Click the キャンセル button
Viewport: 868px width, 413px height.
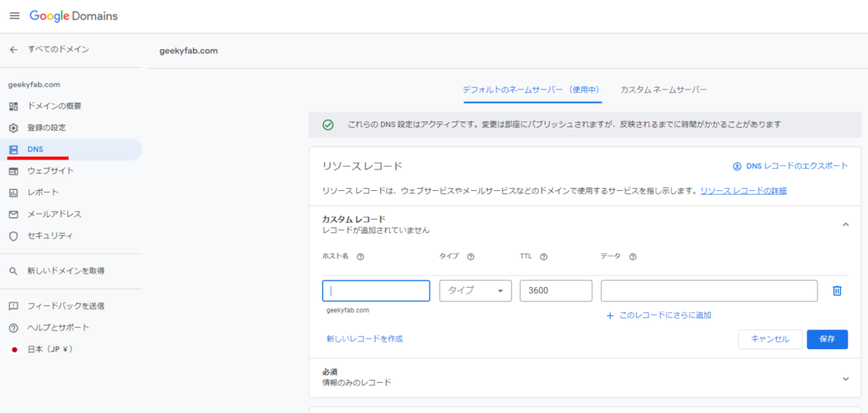point(770,339)
